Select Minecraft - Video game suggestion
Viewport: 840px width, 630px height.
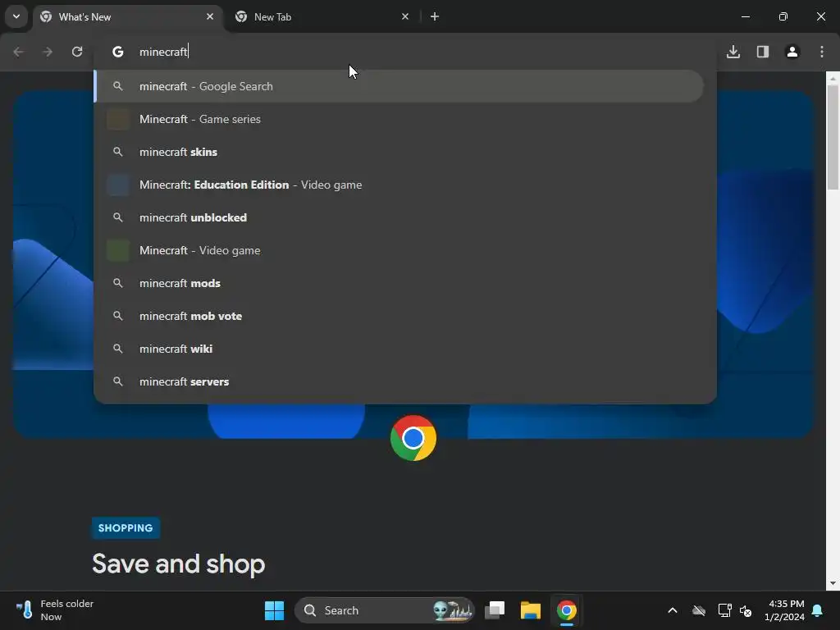tap(399, 250)
